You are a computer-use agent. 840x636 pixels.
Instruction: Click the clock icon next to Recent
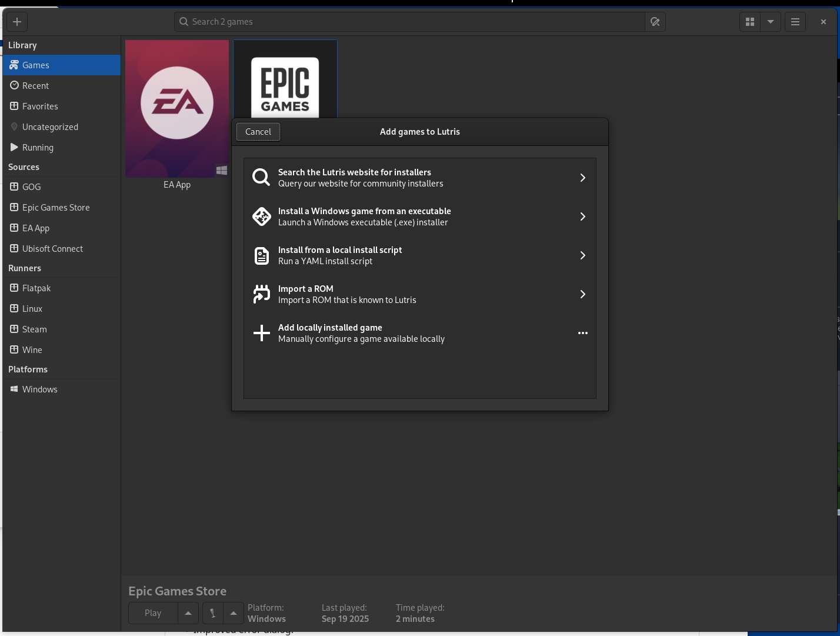point(14,85)
